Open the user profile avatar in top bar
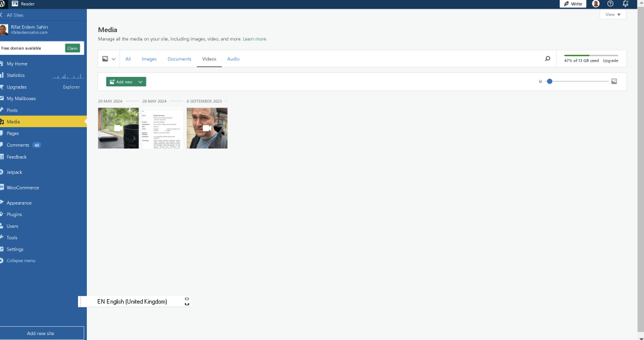Screen dimensions: 644x340 [596, 4]
